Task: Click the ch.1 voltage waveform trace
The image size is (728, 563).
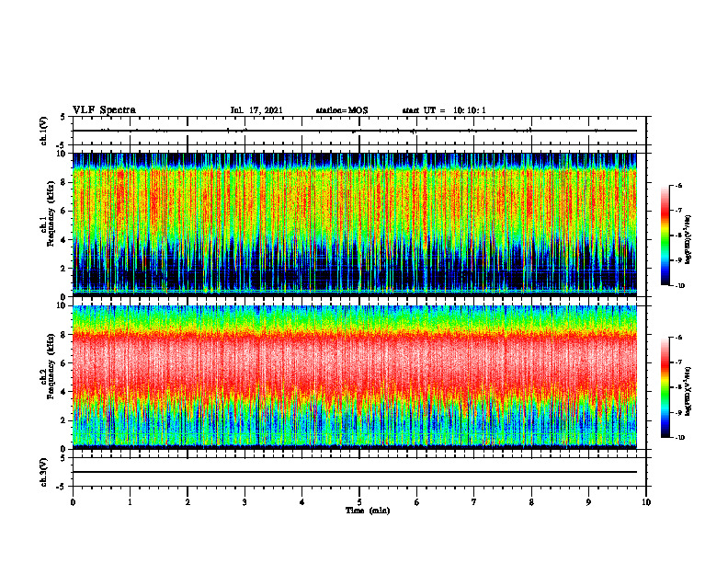Action: (x=355, y=131)
